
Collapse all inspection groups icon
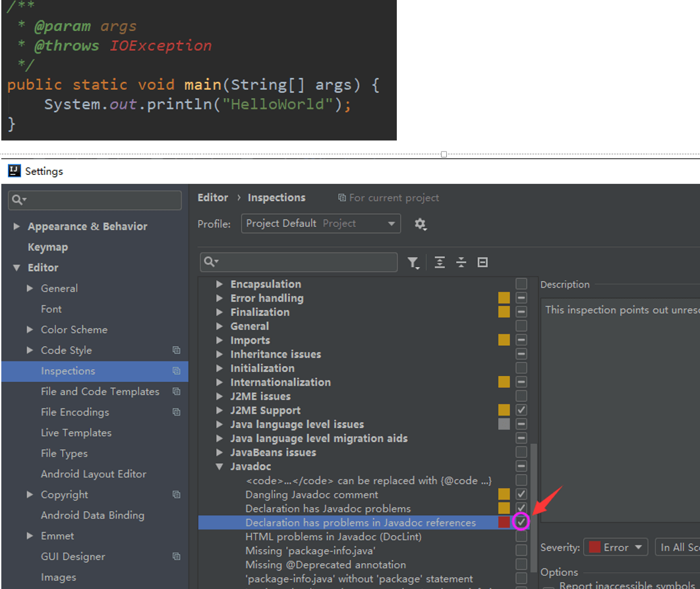461,263
